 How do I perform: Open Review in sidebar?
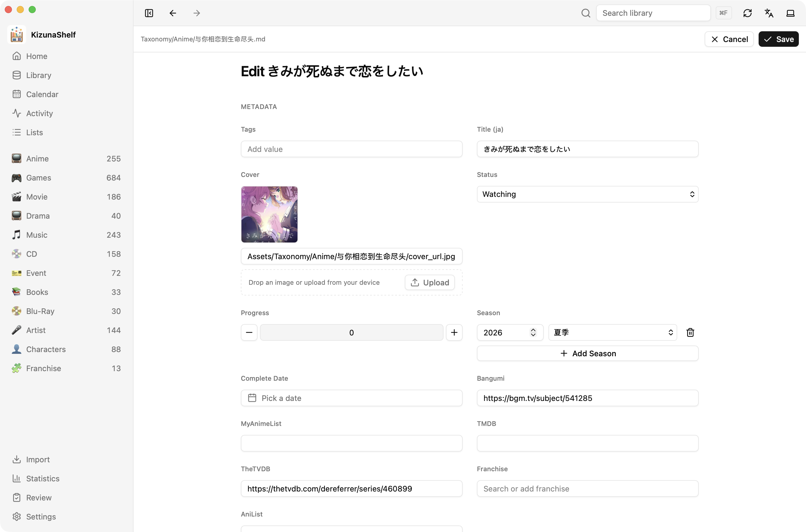coord(66,497)
